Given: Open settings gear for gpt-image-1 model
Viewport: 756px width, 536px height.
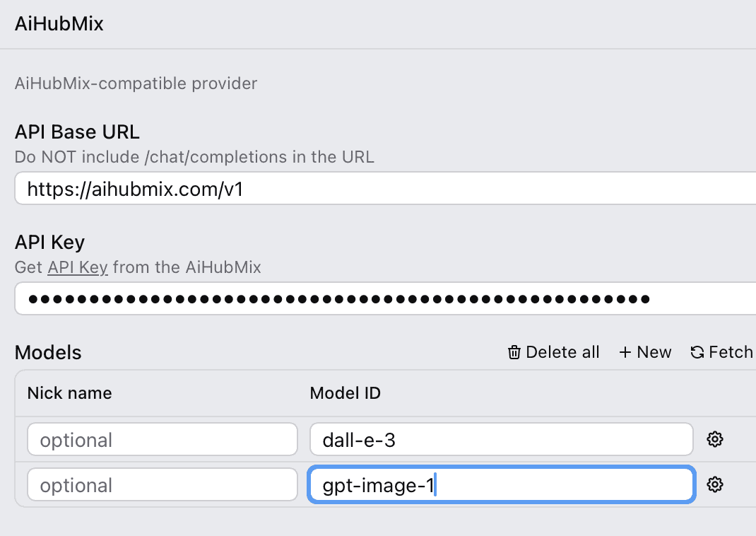Looking at the screenshot, I should click(x=715, y=485).
